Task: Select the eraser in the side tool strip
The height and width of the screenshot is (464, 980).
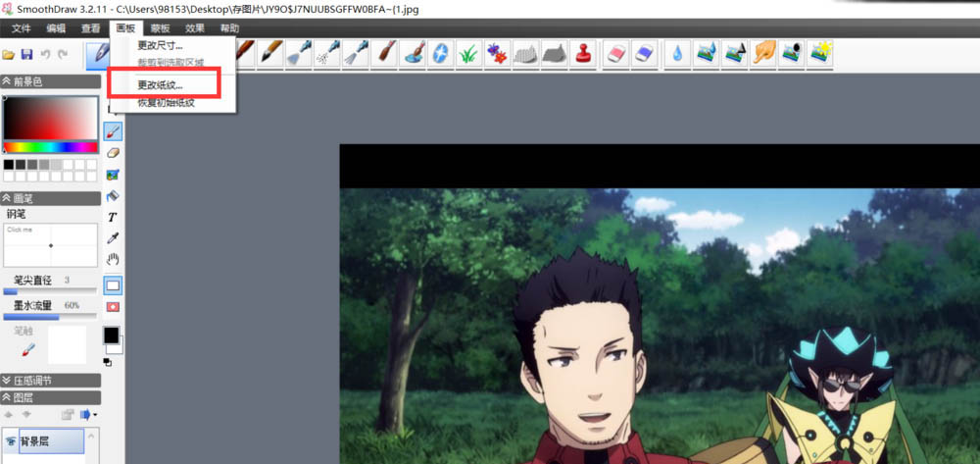Action: coord(113,153)
